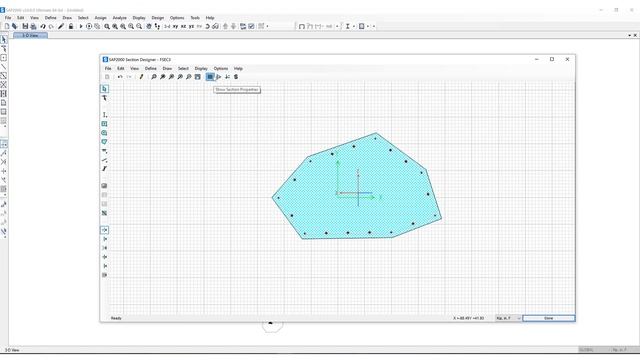This screenshot has width=640, height=360.
Task: Open Design menu in main SAP2000 window
Action: click(x=158, y=18)
